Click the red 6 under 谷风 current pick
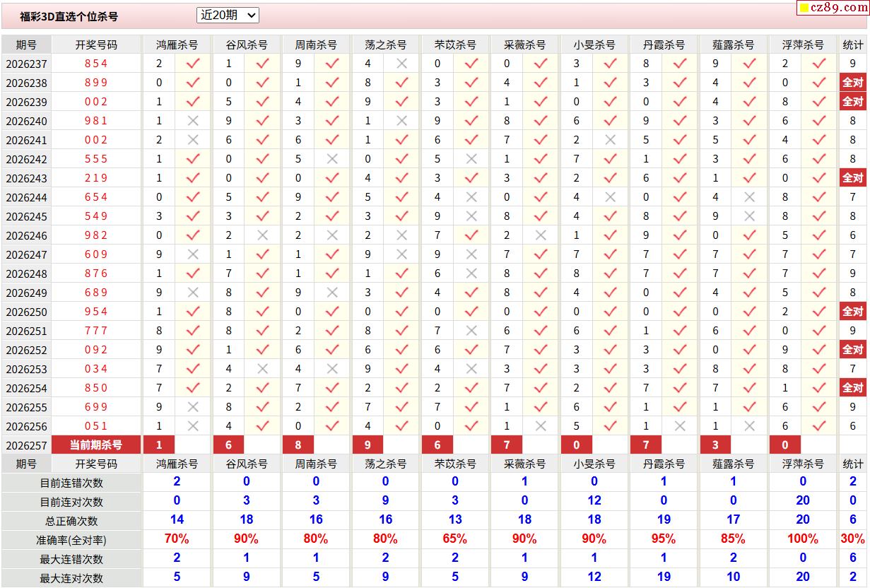The image size is (870, 588). coord(229,445)
